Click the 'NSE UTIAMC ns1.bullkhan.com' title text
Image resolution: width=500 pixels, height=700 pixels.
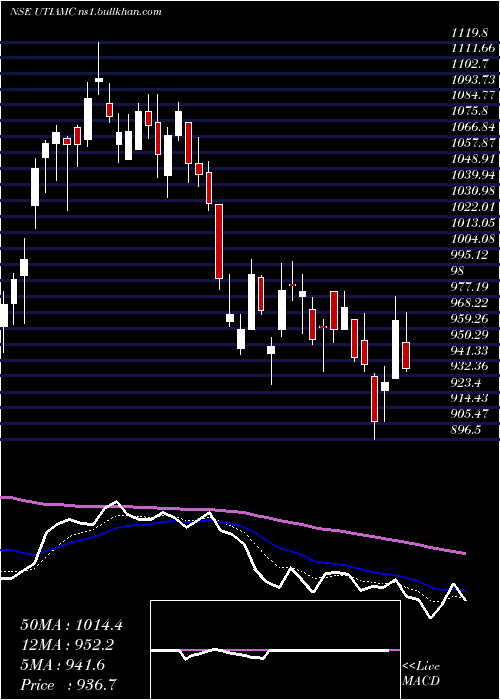pos(85,12)
